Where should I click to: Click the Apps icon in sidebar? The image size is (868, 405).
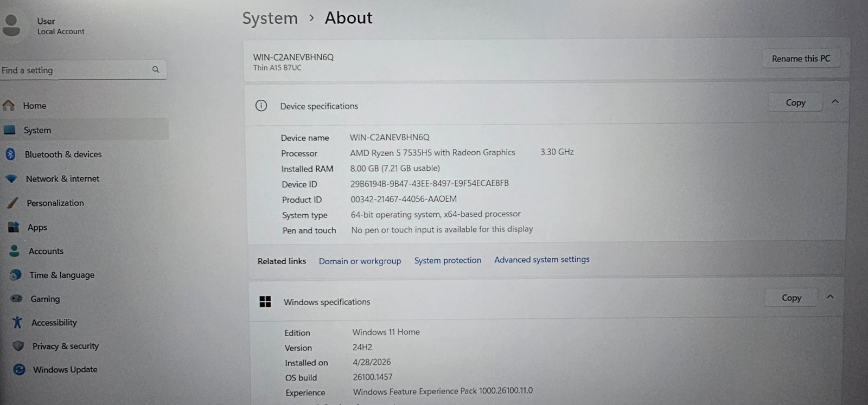14,227
